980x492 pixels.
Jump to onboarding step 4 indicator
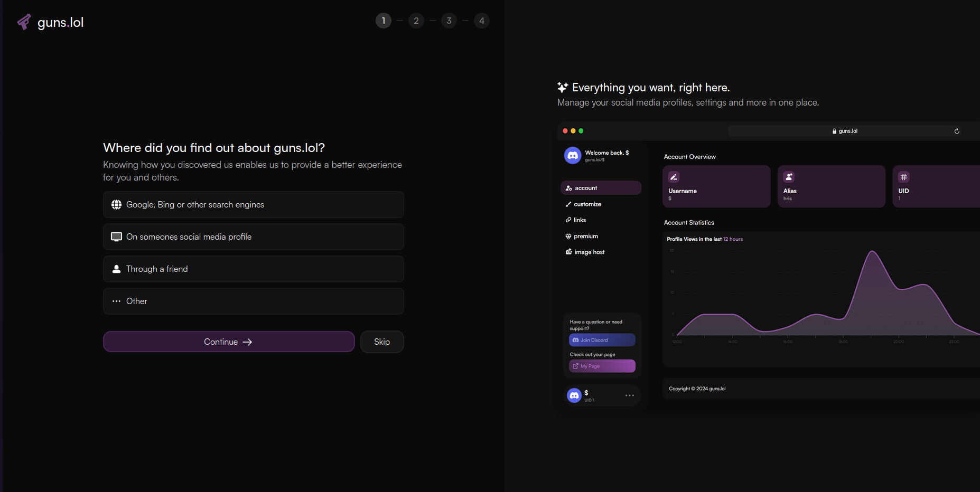[x=482, y=21]
